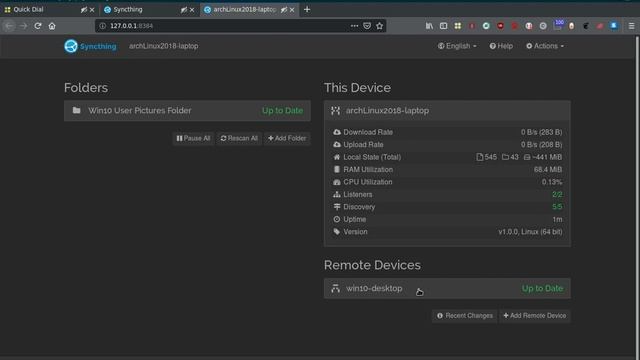
Task: Bookmark this page with the star icon
Action: pyautogui.click(x=380, y=26)
